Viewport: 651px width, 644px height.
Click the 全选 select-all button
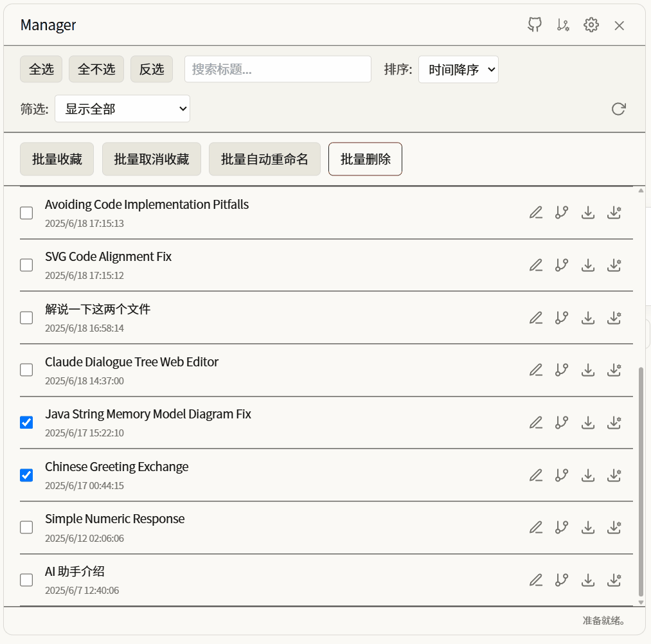pyautogui.click(x=41, y=69)
